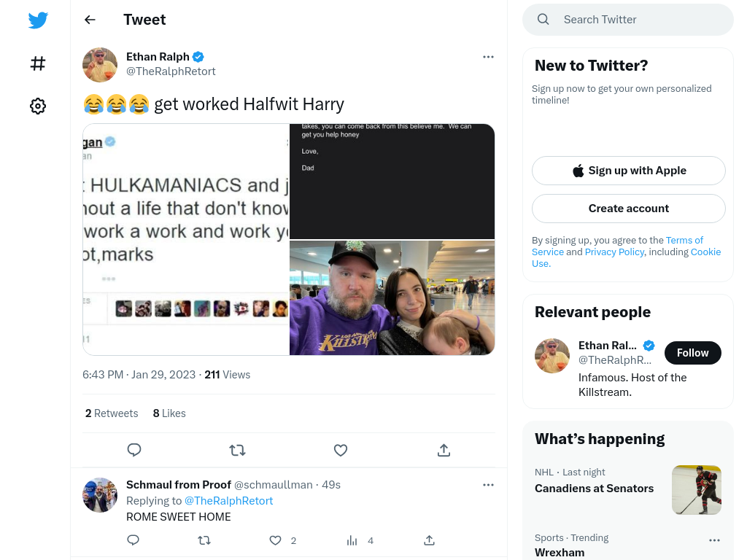View analytics on Schmaul's reply

click(x=352, y=540)
